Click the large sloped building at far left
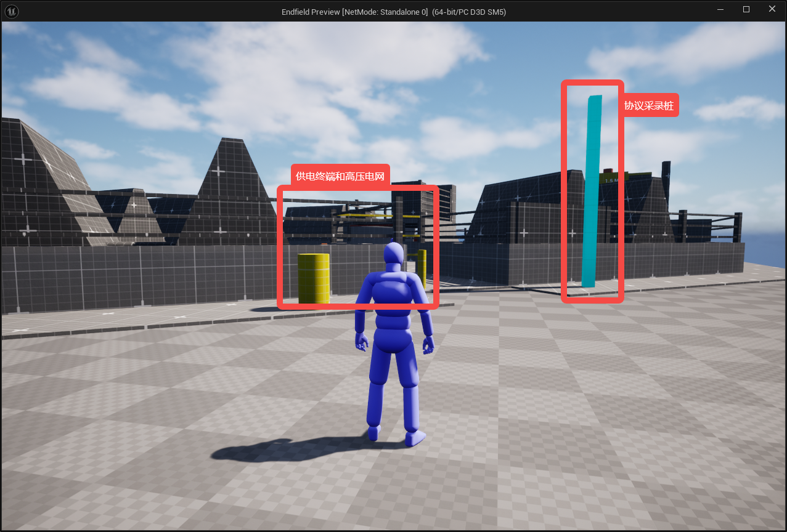Viewport: 787px width, 532px height. coord(43,185)
